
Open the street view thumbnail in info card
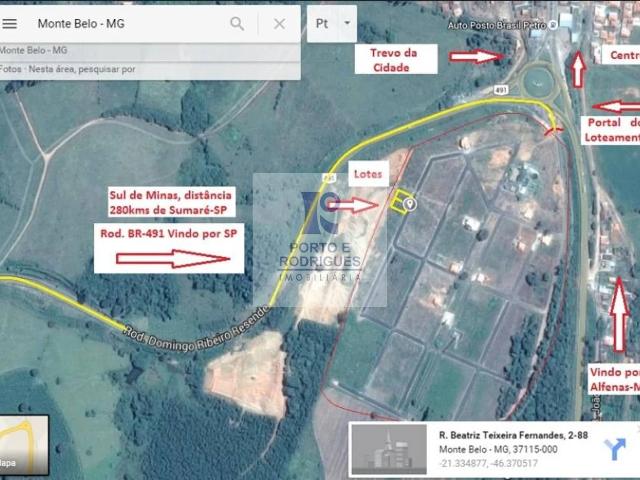point(389,449)
